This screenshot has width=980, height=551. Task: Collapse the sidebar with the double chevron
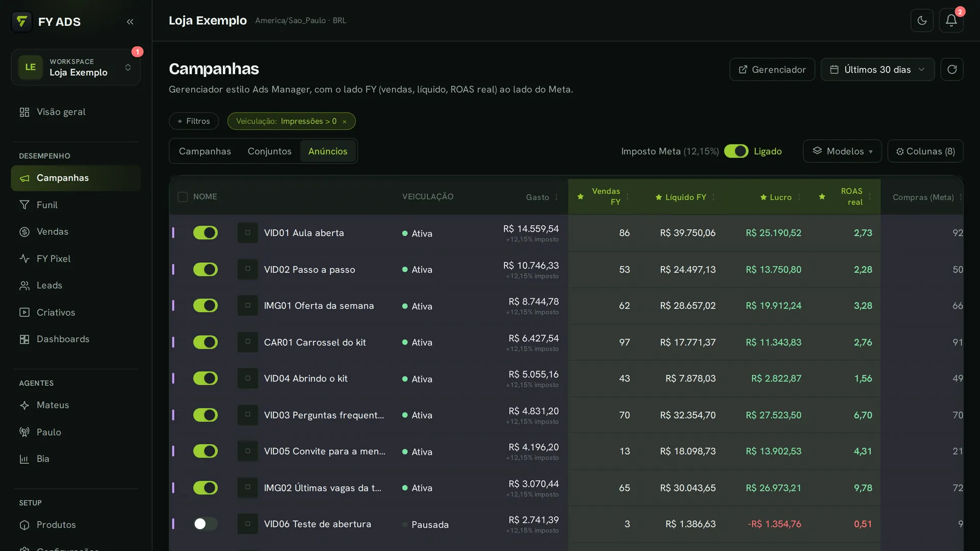(x=130, y=21)
